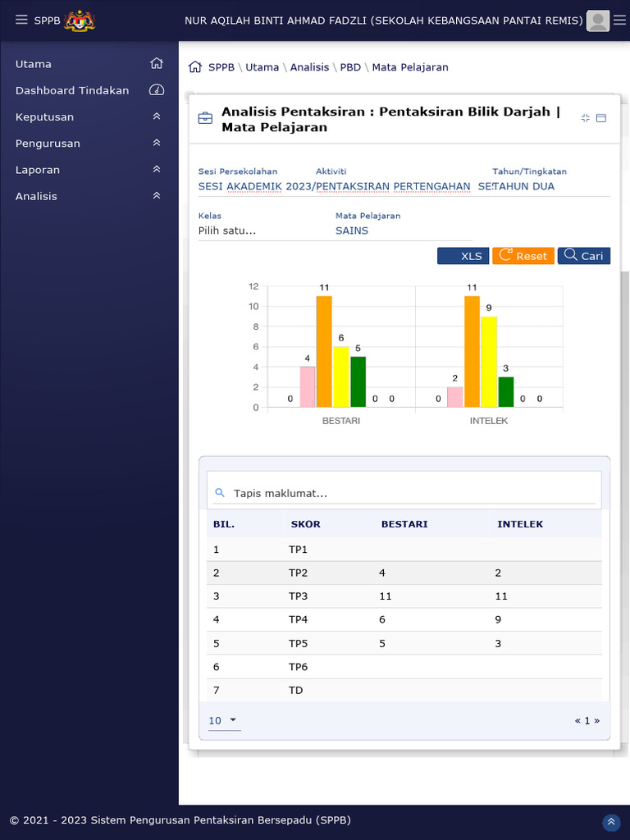The image size is (630, 840).
Task: Open the user profile avatar
Action: [x=599, y=21]
